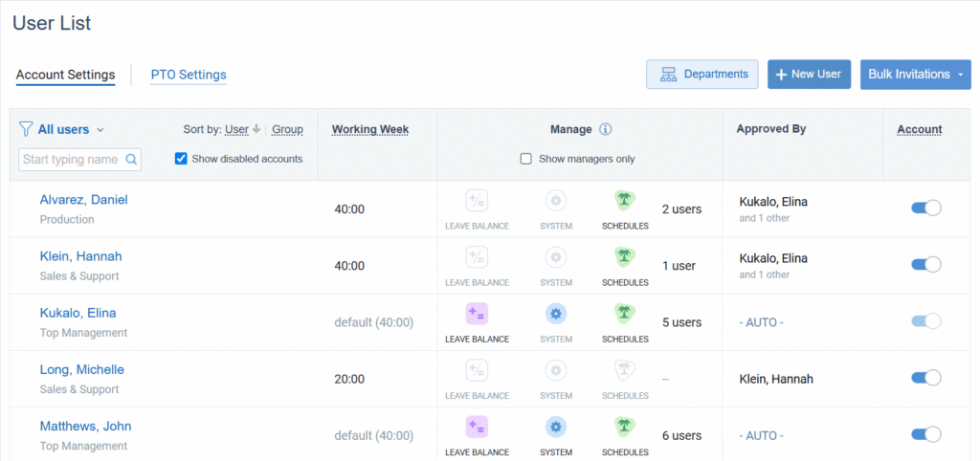Open user Matthews, John

(x=85, y=426)
